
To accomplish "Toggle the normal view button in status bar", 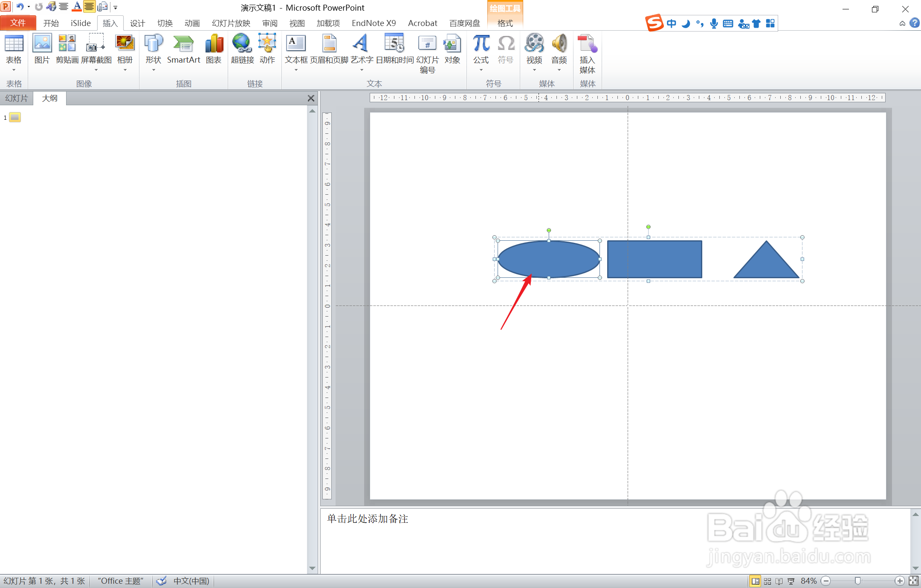I will pyautogui.click(x=755, y=581).
